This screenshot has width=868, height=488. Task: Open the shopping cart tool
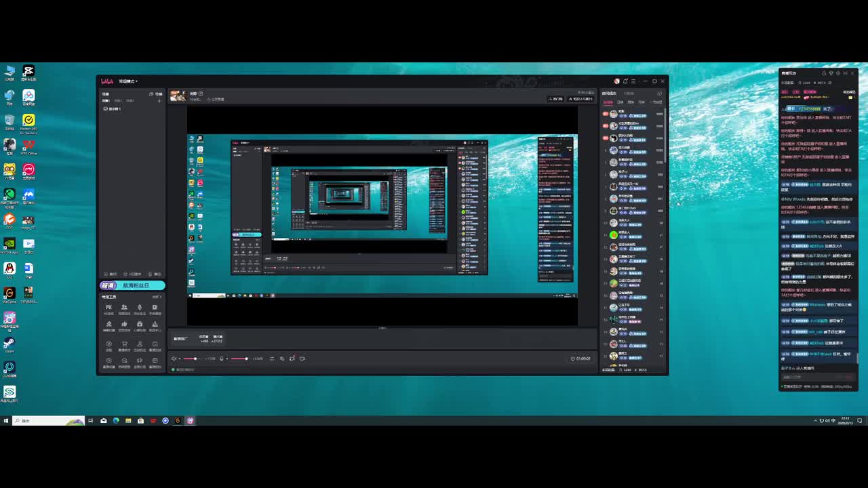(124, 345)
